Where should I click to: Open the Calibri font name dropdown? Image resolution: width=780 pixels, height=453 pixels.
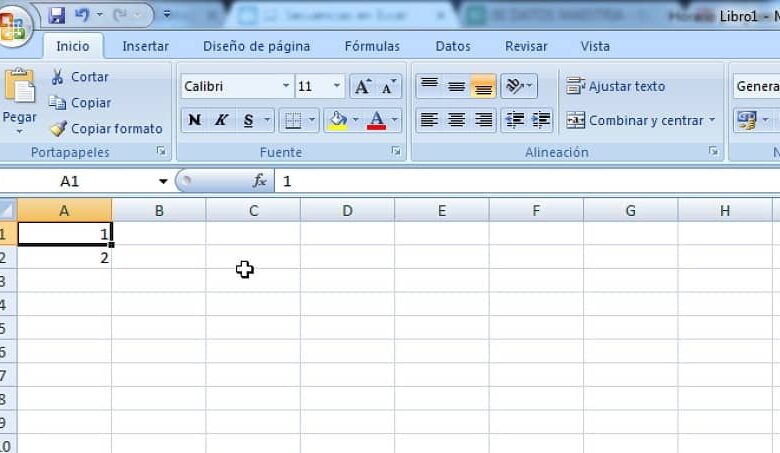coord(286,87)
